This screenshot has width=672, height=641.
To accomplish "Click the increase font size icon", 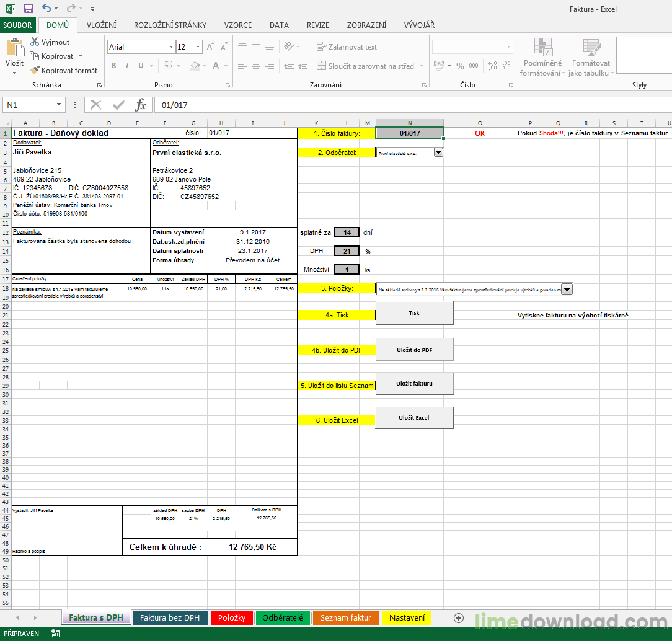I will click(210, 47).
